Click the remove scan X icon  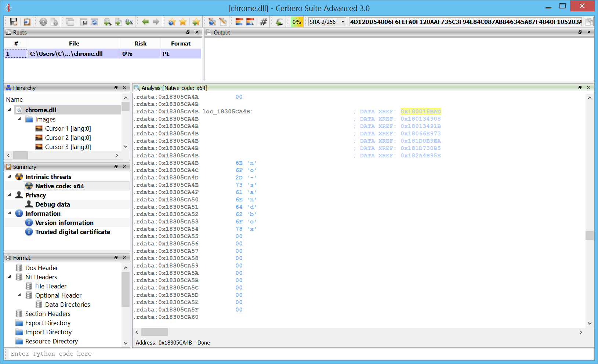coord(129,22)
